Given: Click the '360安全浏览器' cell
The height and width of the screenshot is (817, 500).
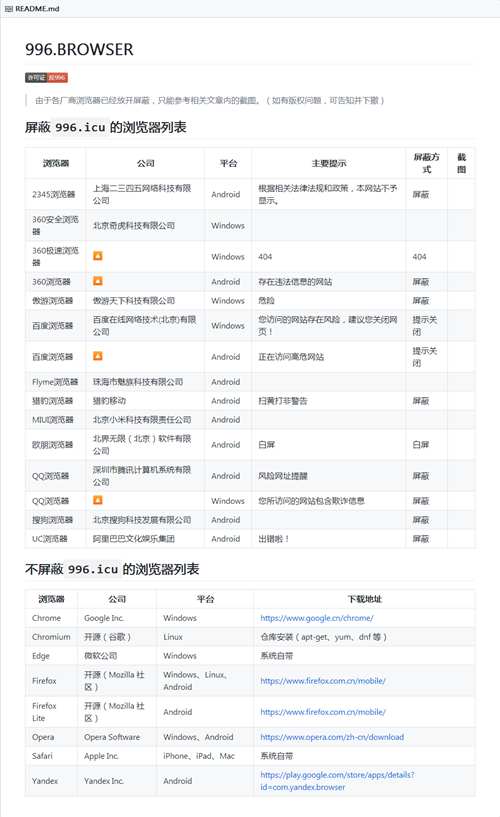Looking at the screenshot, I should click(x=55, y=226).
